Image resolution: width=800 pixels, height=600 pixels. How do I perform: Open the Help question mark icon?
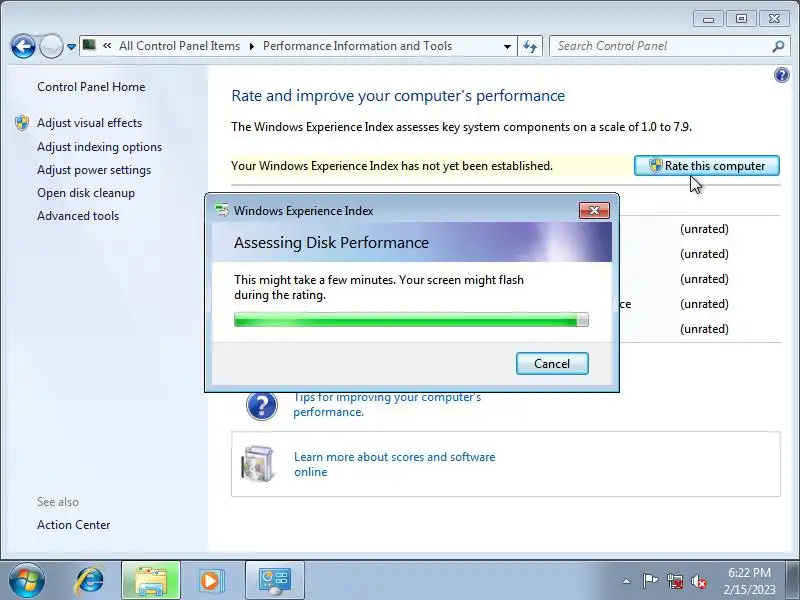coord(782,76)
